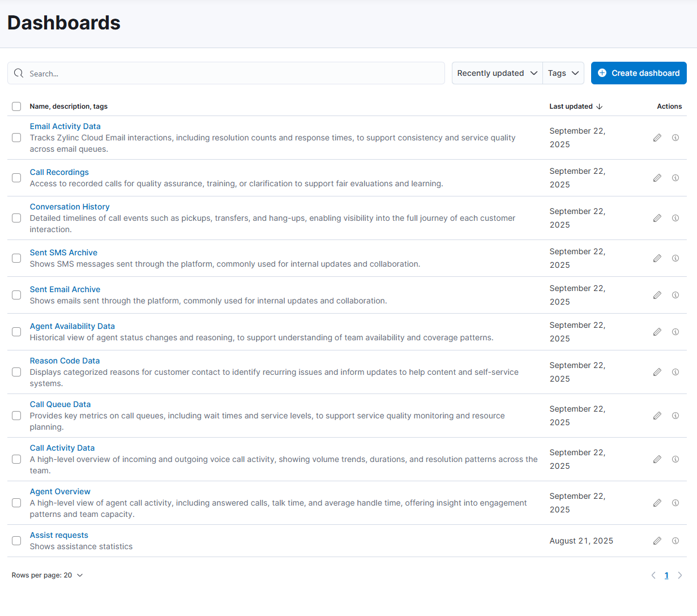697x616 pixels.
Task: Edit the Call Activity Data dashboard
Action: click(x=657, y=459)
